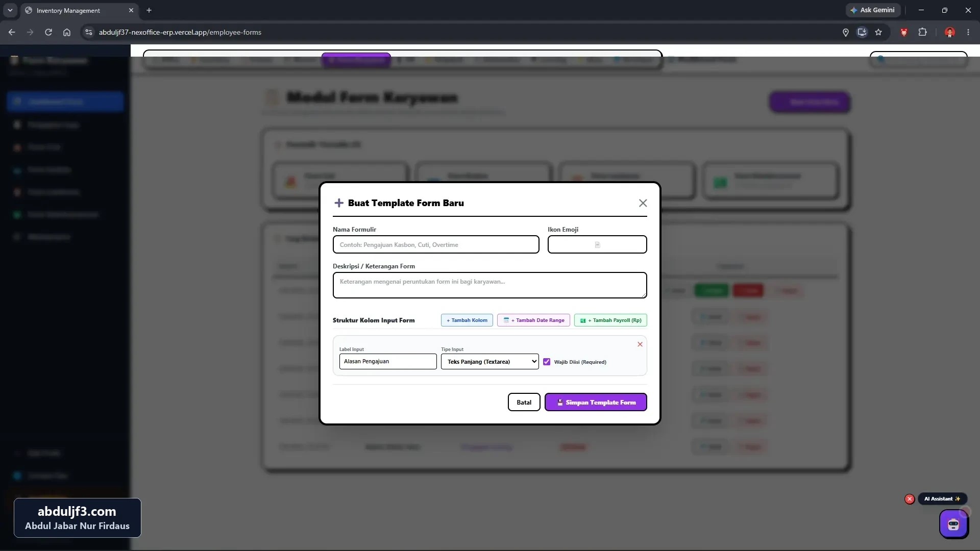Edit the Label Input field Alasan Pengajuan
Viewport: 980px width, 551px height.
[x=388, y=362]
